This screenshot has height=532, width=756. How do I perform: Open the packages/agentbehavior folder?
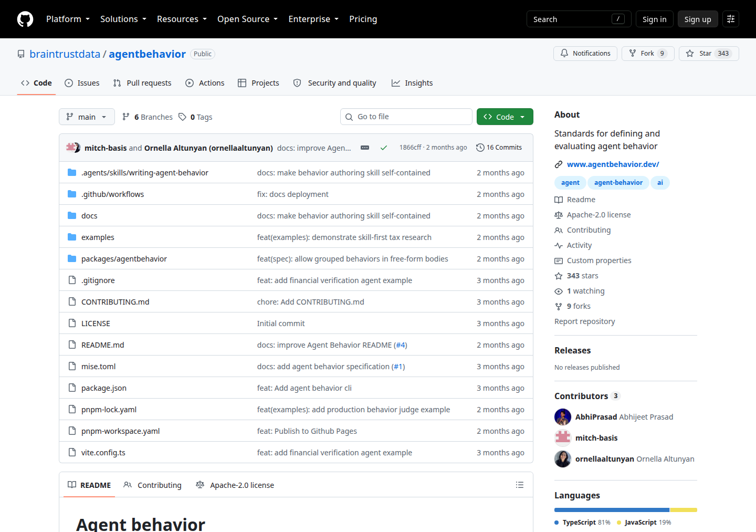tap(124, 259)
